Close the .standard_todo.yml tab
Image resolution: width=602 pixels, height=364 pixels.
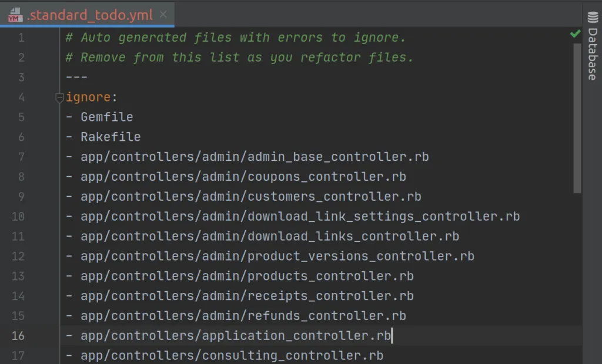click(x=163, y=15)
